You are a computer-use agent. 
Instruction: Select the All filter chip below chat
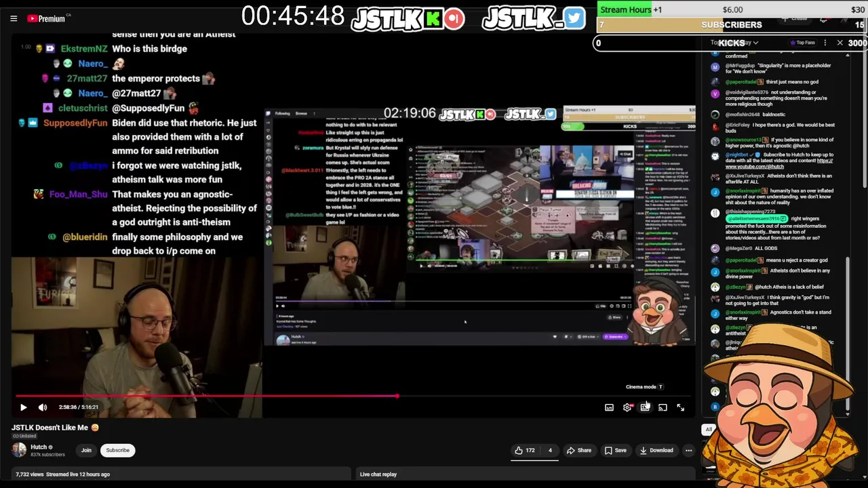pos(709,429)
